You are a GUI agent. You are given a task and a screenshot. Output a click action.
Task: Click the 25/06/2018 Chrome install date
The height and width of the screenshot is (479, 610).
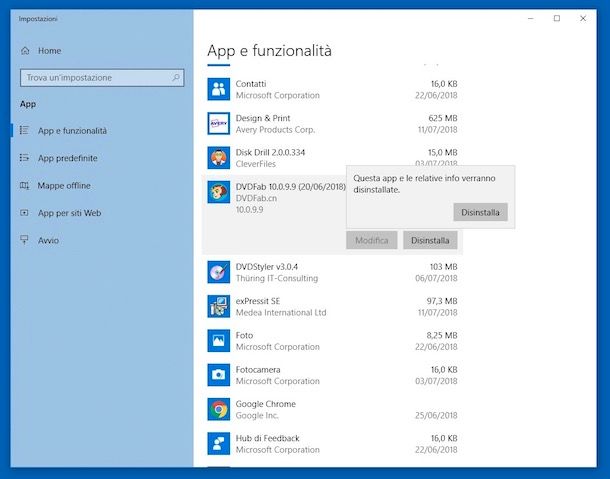tap(436, 415)
